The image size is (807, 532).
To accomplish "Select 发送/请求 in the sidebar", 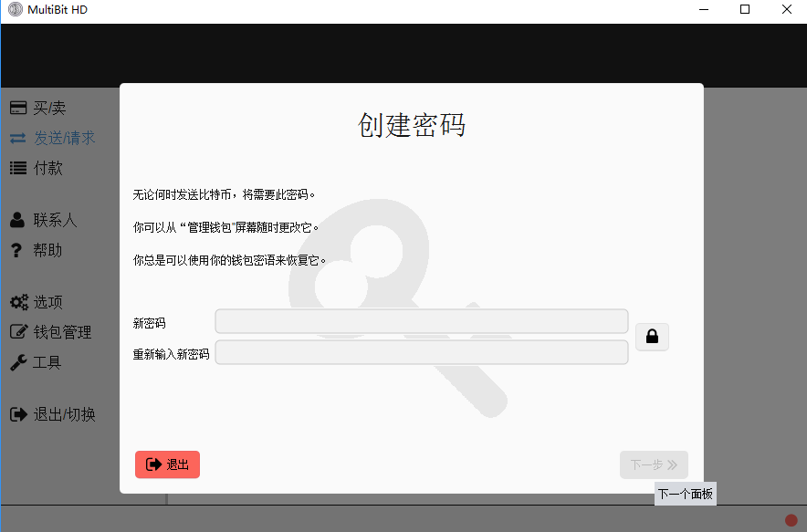I will coord(64,138).
